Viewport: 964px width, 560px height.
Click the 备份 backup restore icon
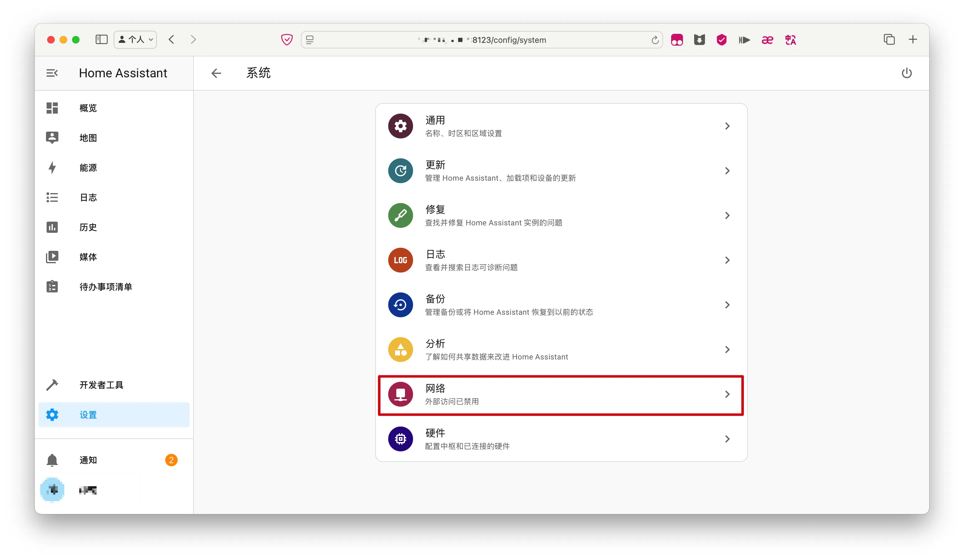[x=401, y=305]
